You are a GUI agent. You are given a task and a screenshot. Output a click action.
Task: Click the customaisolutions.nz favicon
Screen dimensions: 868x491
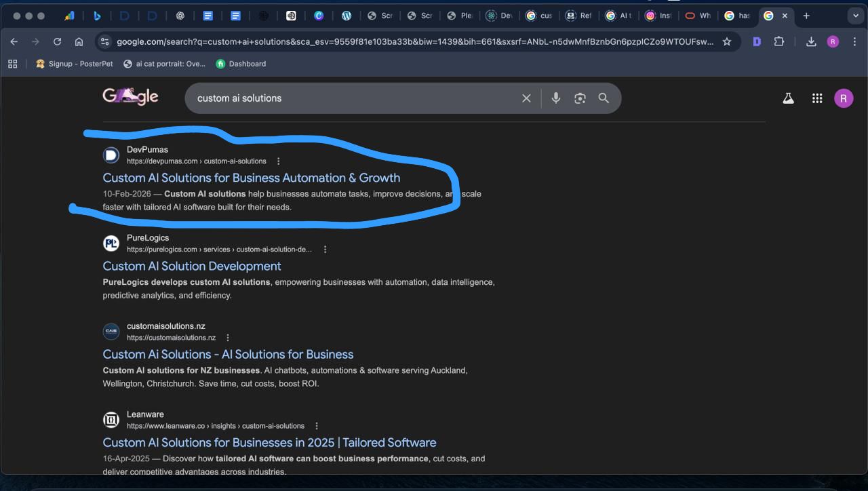tap(111, 332)
